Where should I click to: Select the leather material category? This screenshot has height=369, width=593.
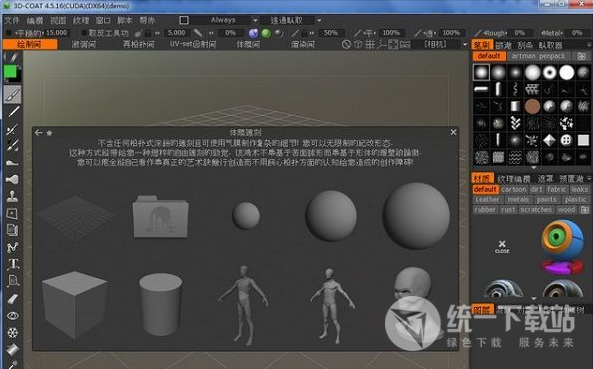coord(487,200)
